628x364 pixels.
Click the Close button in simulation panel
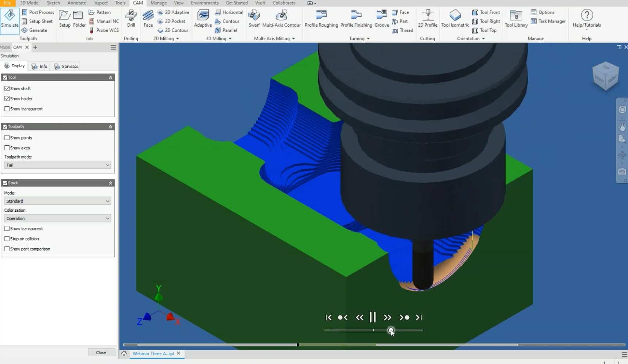click(x=101, y=353)
